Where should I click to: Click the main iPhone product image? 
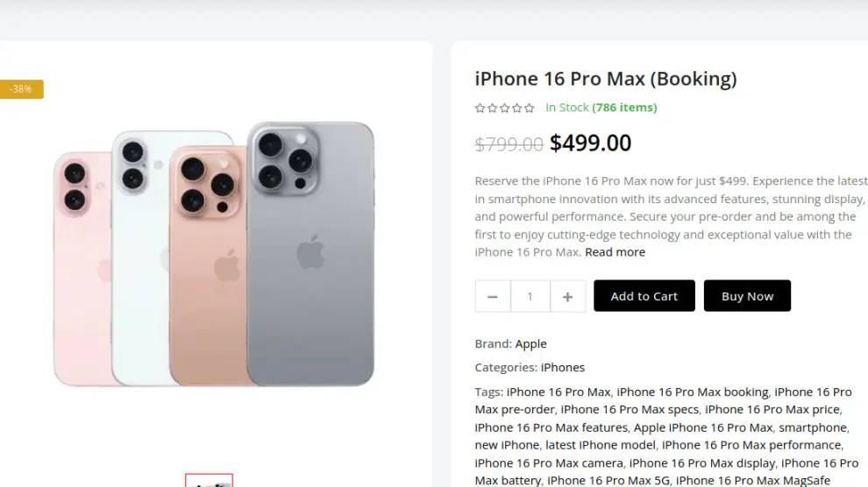point(215,254)
